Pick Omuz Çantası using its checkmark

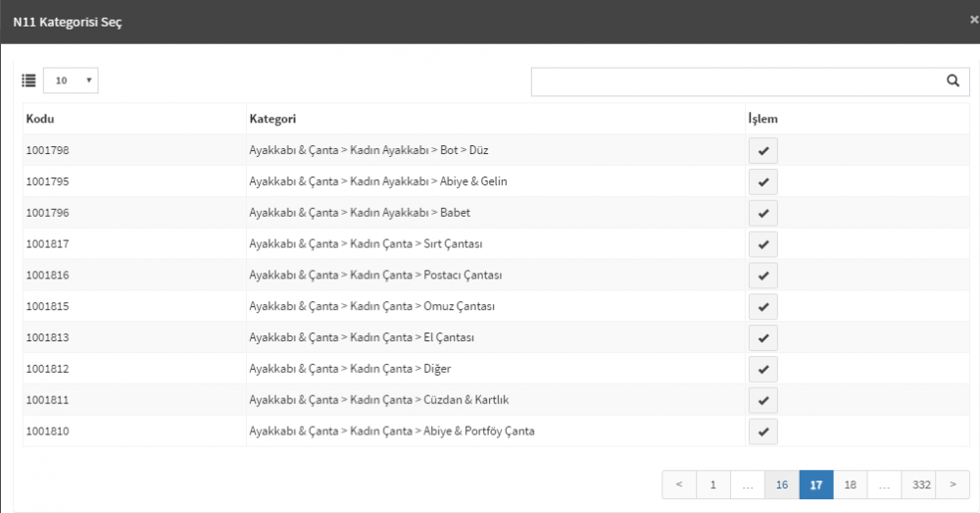[x=763, y=307]
